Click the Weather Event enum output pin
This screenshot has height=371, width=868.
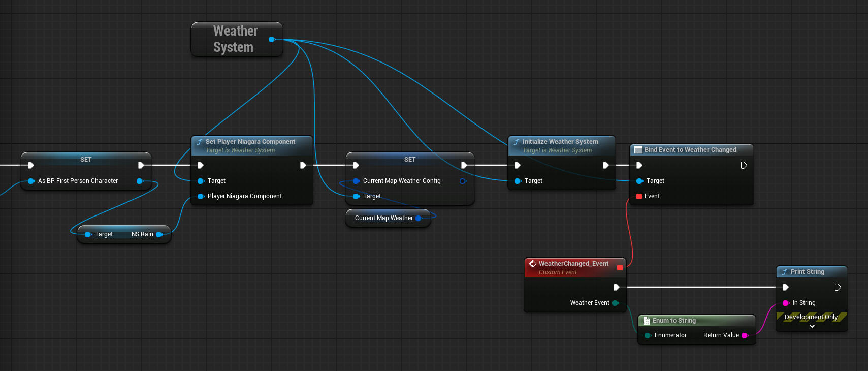pyautogui.click(x=615, y=303)
